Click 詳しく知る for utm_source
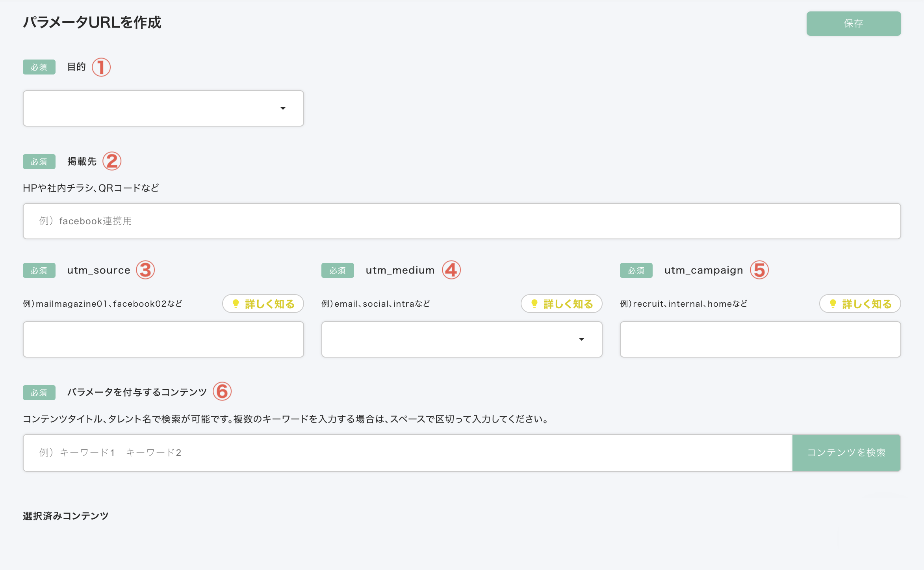Screen dimensions: 924x570 click(x=269, y=304)
